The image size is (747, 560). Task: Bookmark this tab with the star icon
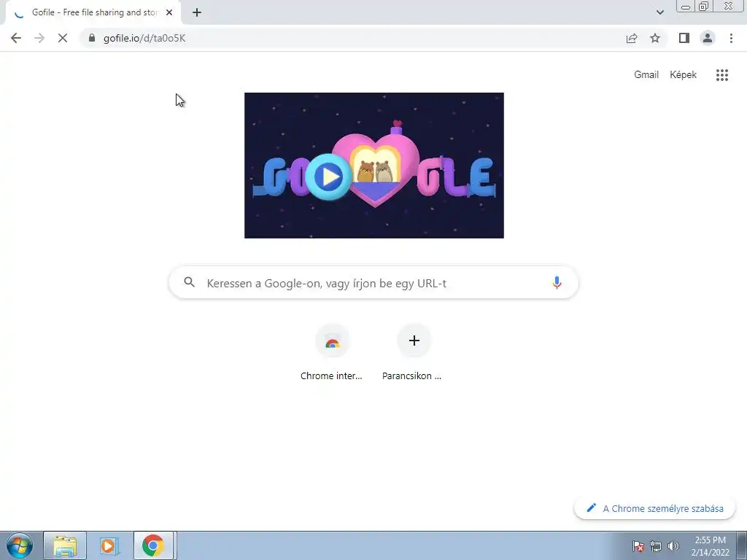click(x=655, y=38)
